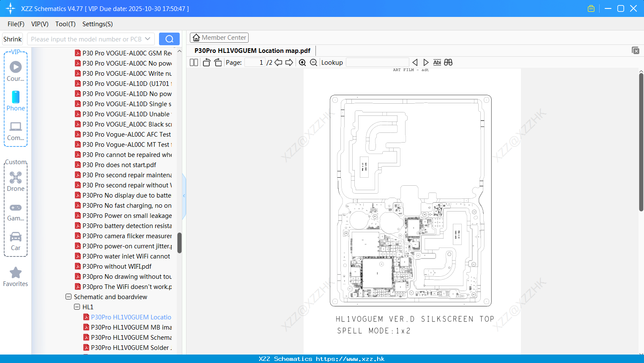
Task: Select P30Pro HL1V0GUEM Location file
Action: point(127,317)
